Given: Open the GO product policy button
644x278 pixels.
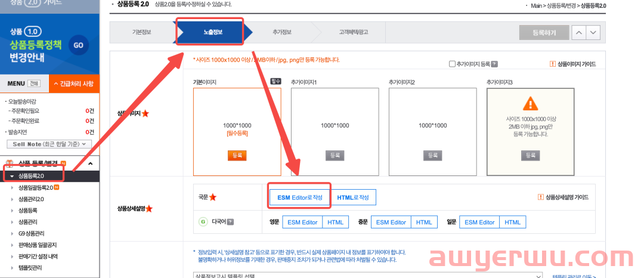Looking at the screenshot, I should coord(78,45).
